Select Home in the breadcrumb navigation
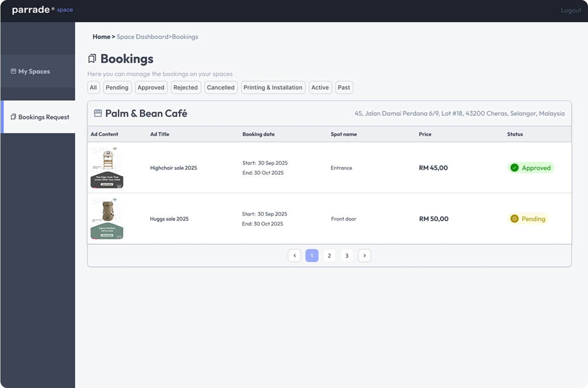This screenshot has height=388, width=588. [101, 37]
